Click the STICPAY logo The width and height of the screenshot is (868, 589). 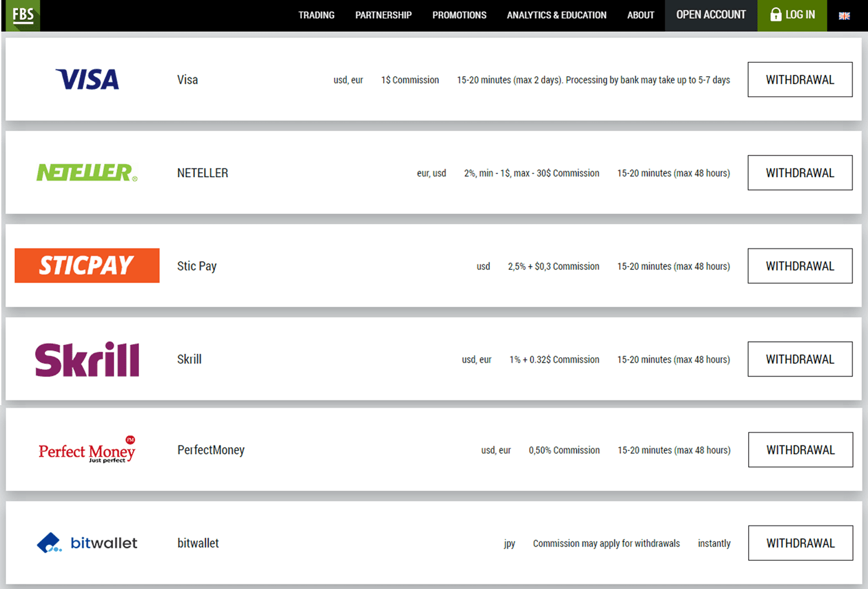[87, 266]
